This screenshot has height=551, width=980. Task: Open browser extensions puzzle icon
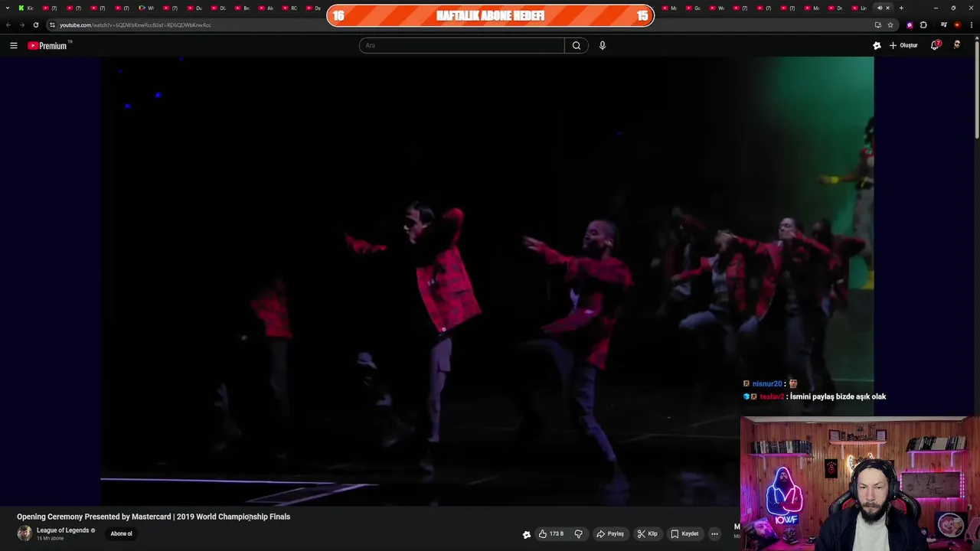pos(923,24)
